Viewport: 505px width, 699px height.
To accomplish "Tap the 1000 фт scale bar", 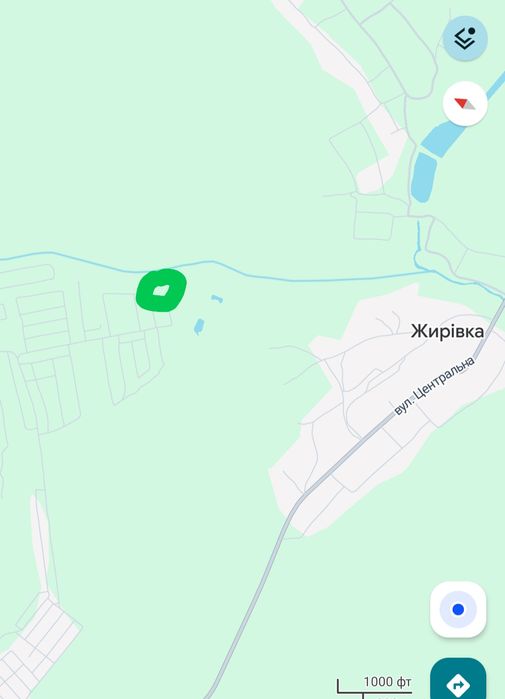I will pos(374,687).
